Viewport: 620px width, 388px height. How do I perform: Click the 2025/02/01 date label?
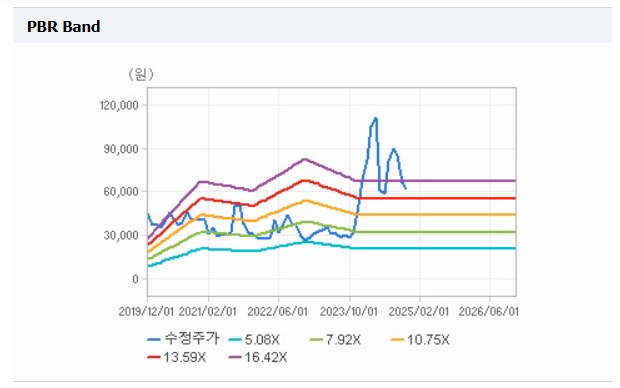coord(419,312)
